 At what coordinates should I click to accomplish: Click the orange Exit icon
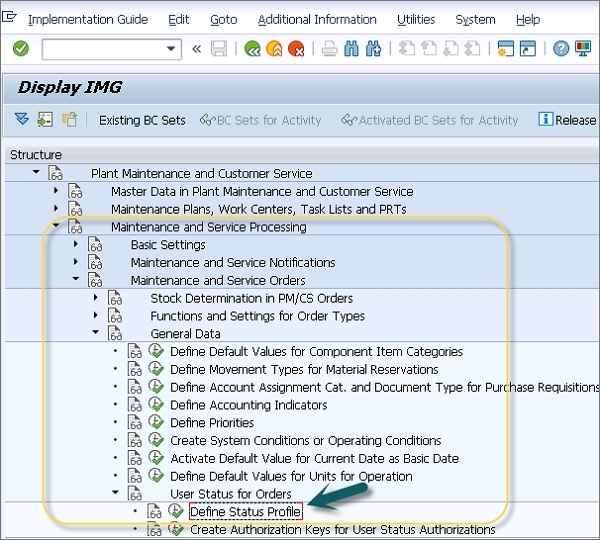click(274, 49)
